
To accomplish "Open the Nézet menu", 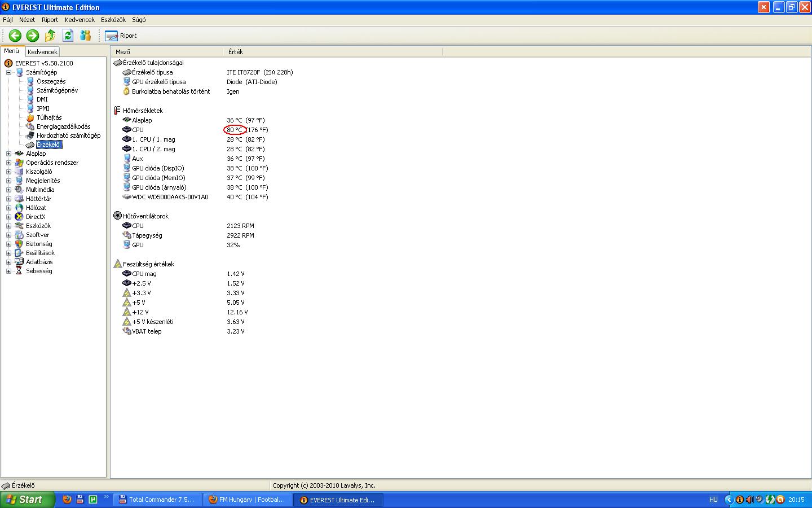I will pos(27,20).
